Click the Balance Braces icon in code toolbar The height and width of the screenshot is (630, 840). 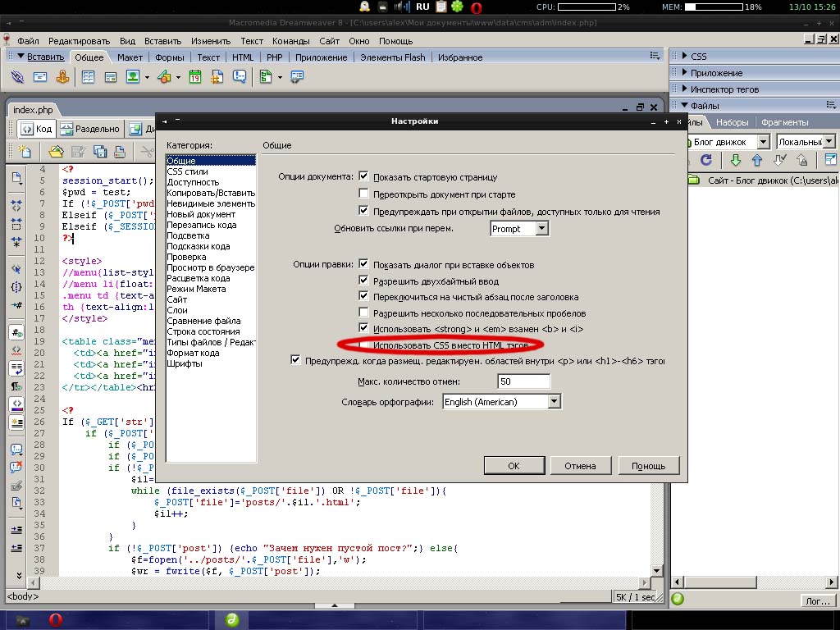[x=16, y=287]
